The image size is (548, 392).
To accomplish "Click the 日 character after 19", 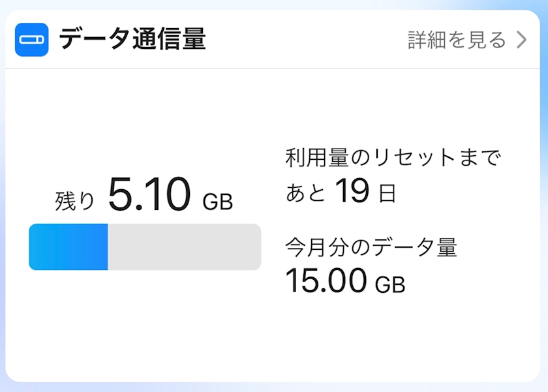I will (x=388, y=194).
